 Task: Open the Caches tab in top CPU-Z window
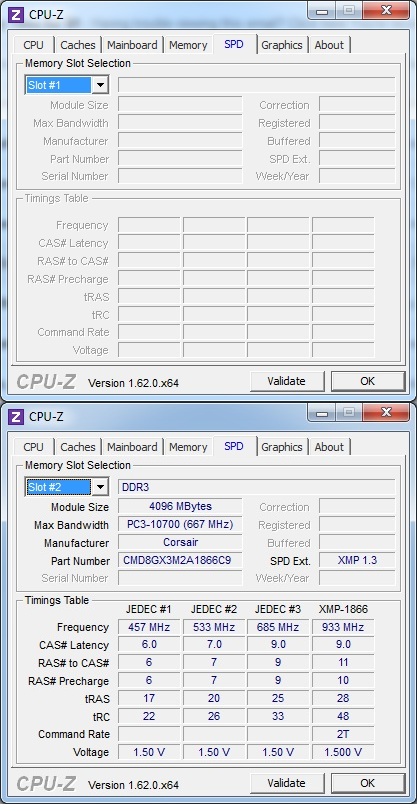78,45
